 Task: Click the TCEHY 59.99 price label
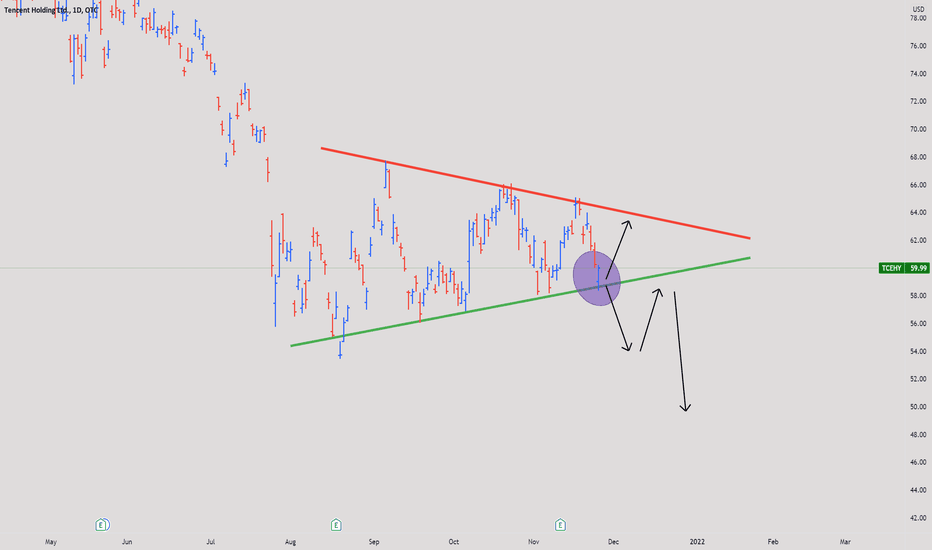[903, 268]
